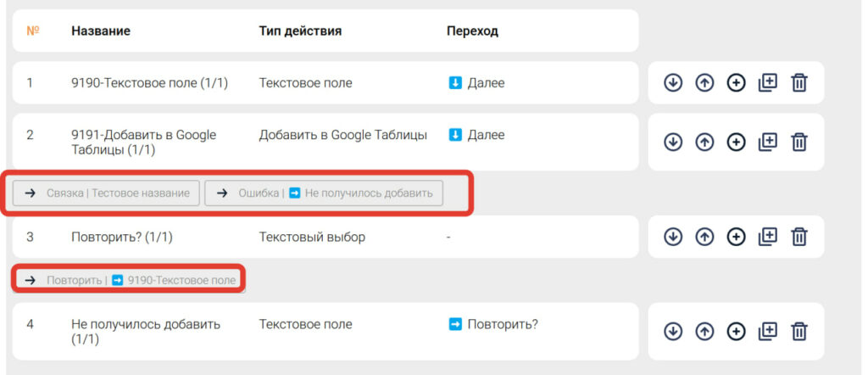Click the 'Название' column header
The height and width of the screenshot is (375, 868).
click(101, 31)
